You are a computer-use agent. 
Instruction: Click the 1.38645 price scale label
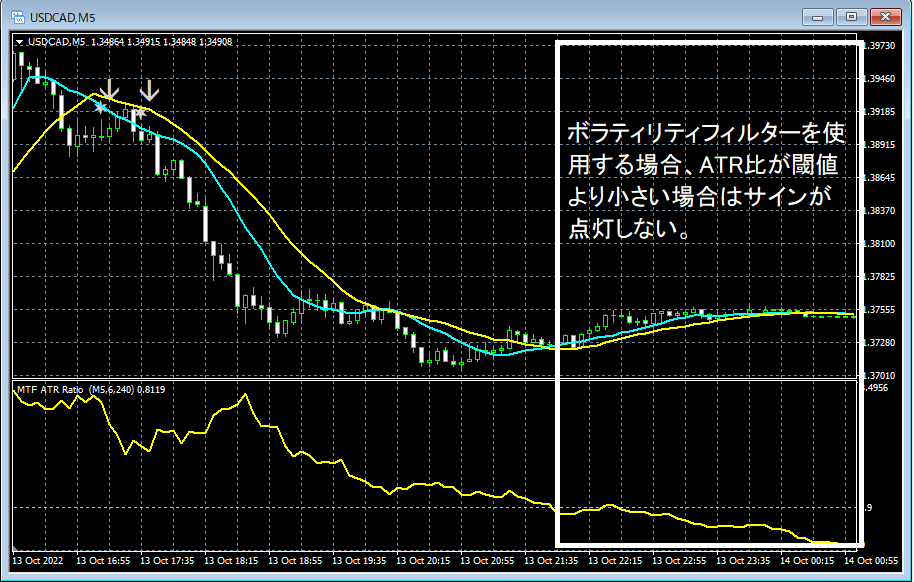pyautogui.click(x=881, y=177)
